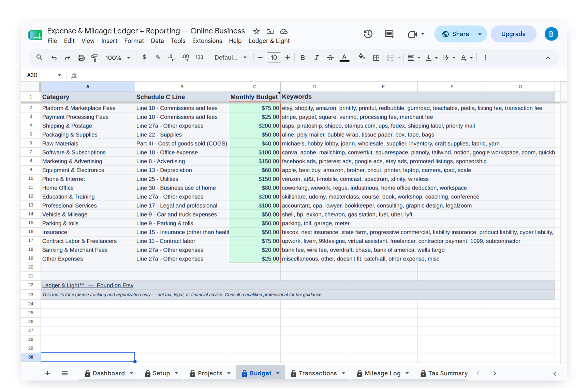The height and width of the screenshot is (388, 588).
Task: Search the menus with magnifier icon
Action: (x=40, y=58)
